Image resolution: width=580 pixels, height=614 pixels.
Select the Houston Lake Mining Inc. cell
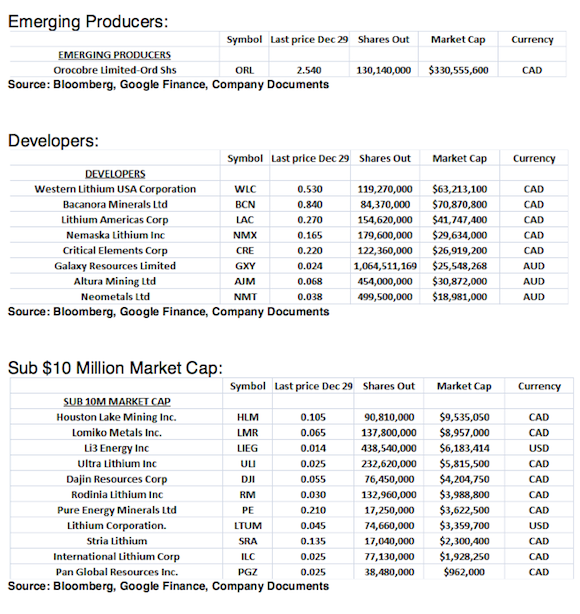(x=116, y=417)
